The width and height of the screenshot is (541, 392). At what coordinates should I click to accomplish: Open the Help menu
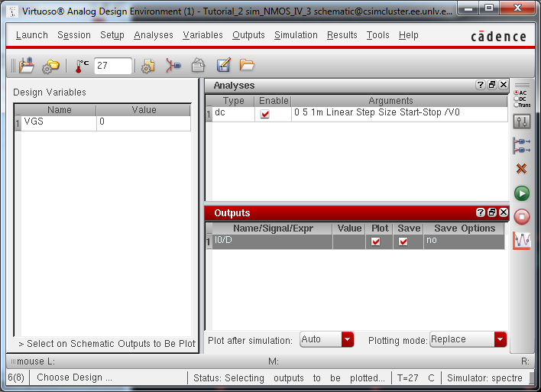[409, 35]
